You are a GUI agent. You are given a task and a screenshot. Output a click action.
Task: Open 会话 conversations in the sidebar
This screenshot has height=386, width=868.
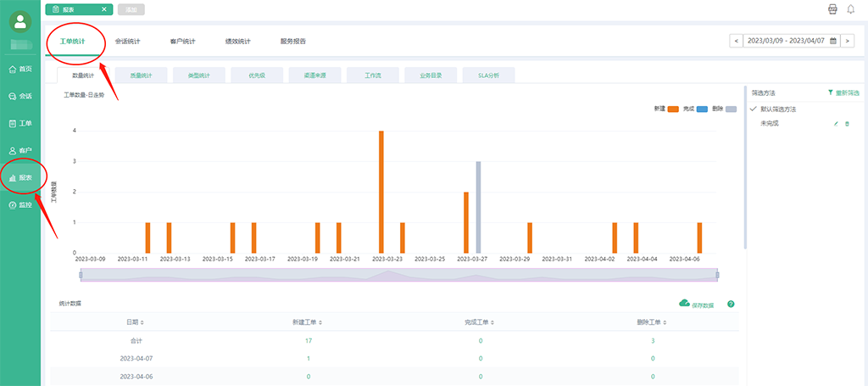(20, 97)
